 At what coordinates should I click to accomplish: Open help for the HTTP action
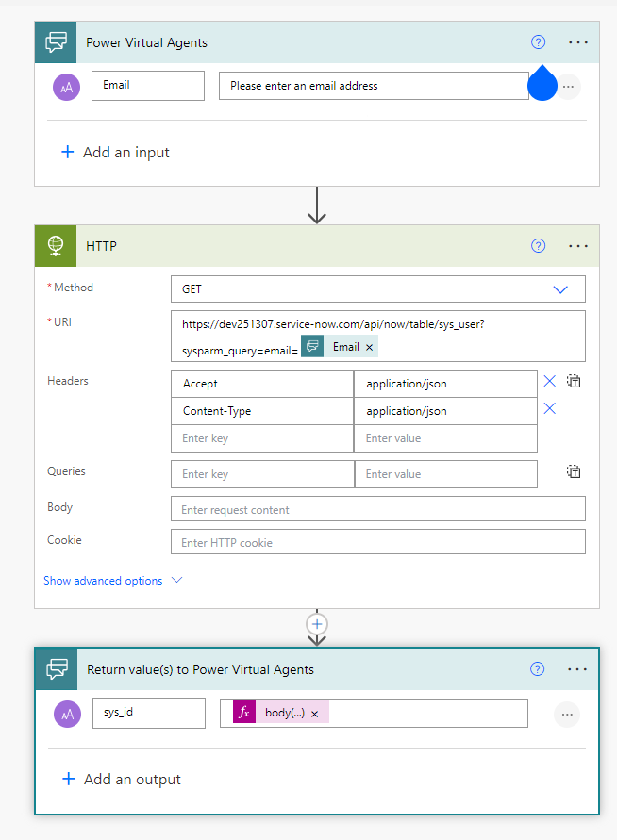pyautogui.click(x=538, y=246)
